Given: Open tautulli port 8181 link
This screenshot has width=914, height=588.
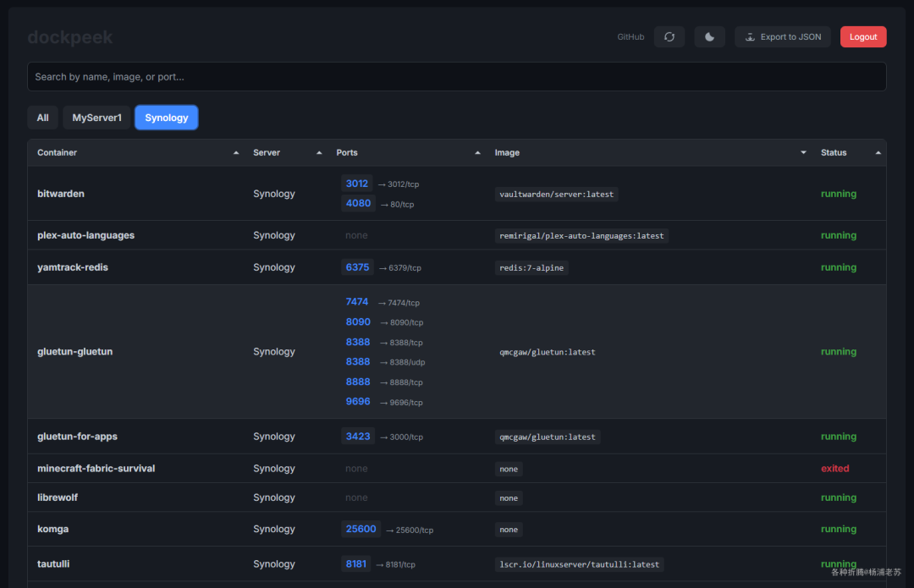Looking at the screenshot, I should pyautogui.click(x=355, y=564).
